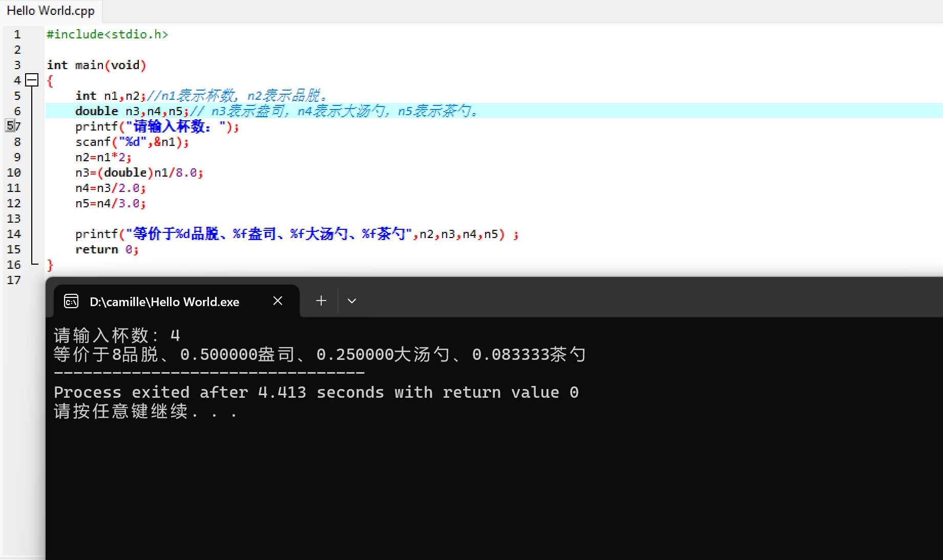Click line number 6 in the gutter
Image resolution: width=943 pixels, height=560 pixels.
tap(17, 111)
